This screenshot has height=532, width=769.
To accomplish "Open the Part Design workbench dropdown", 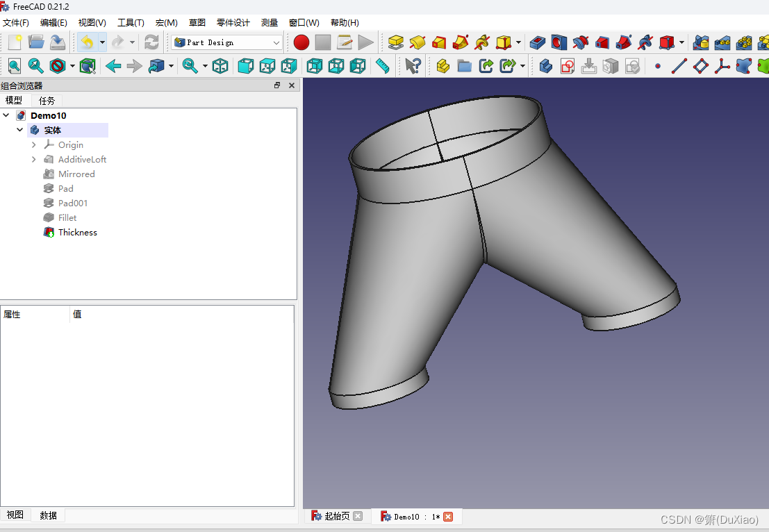I will (x=227, y=42).
